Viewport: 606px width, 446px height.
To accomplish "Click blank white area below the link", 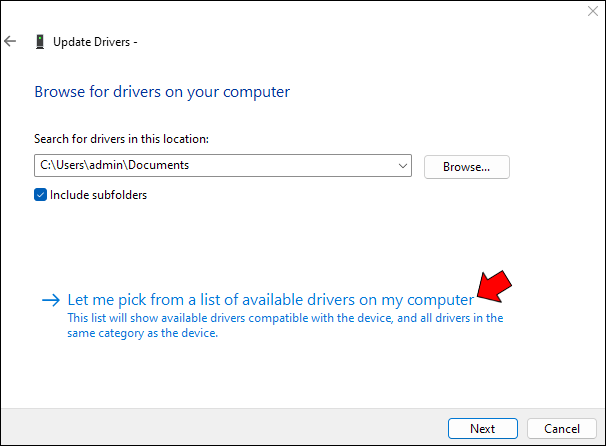I will pos(300,375).
